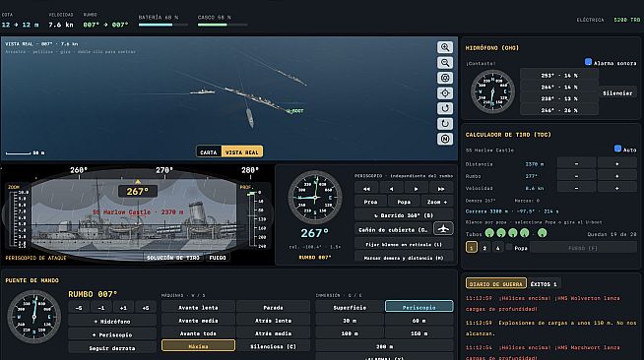Click the concentric-circles view icon
The height and width of the screenshot is (360, 644).
tap(445, 78)
